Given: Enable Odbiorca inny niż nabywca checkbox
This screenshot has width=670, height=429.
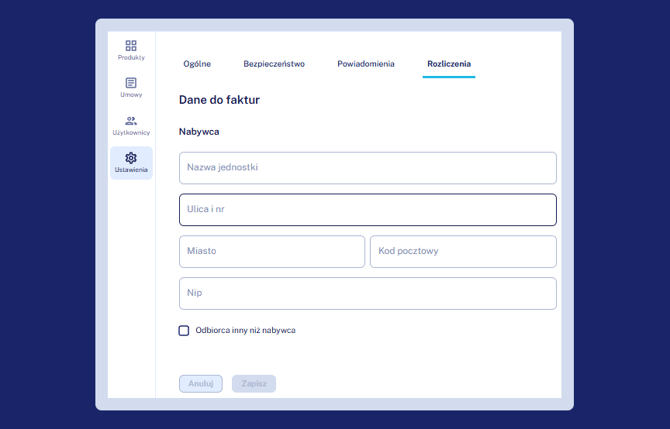Looking at the screenshot, I should point(184,330).
